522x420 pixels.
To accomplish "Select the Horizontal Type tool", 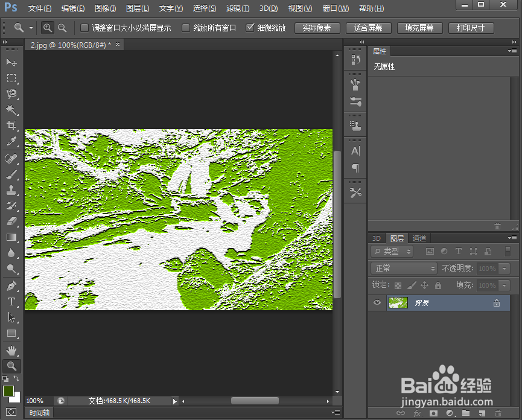I will [11, 302].
